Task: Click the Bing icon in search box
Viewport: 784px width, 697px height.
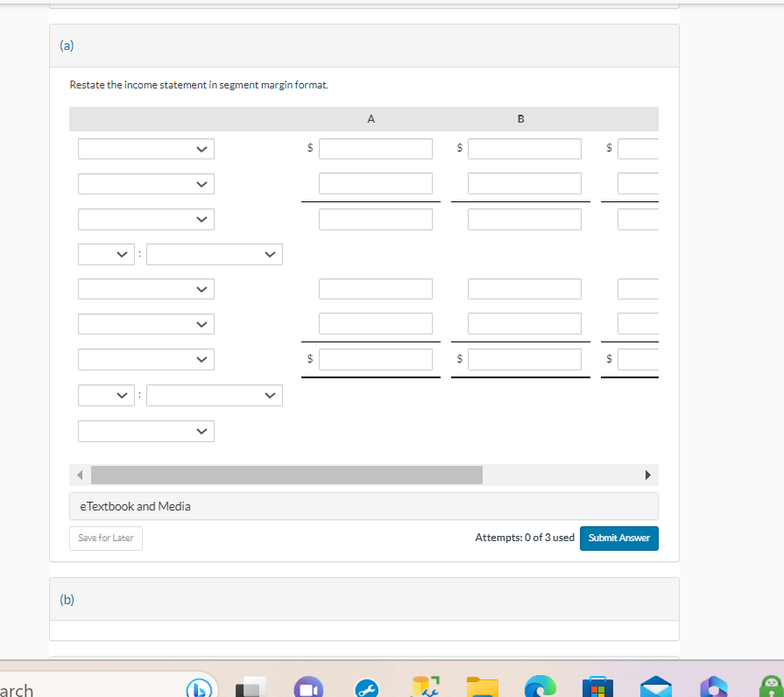Action: [199, 688]
